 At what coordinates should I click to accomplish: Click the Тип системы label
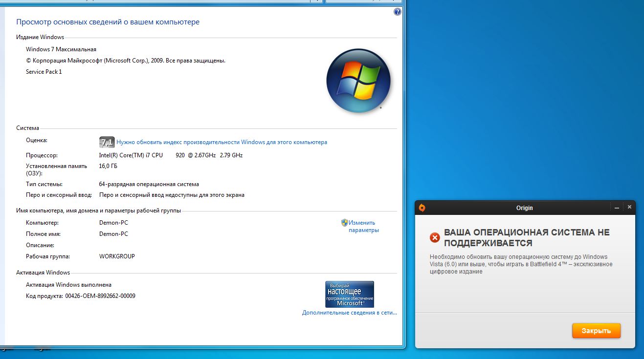coord(44,184)
